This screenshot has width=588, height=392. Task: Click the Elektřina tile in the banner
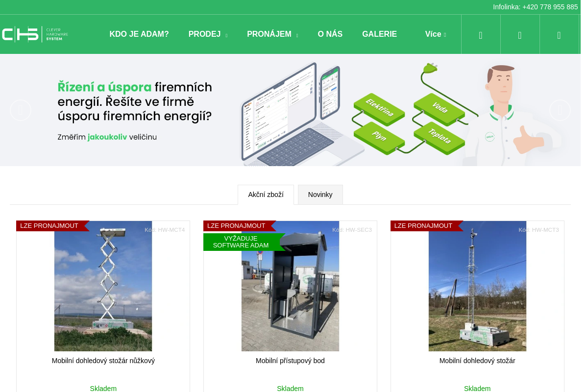tap(379, 109)
